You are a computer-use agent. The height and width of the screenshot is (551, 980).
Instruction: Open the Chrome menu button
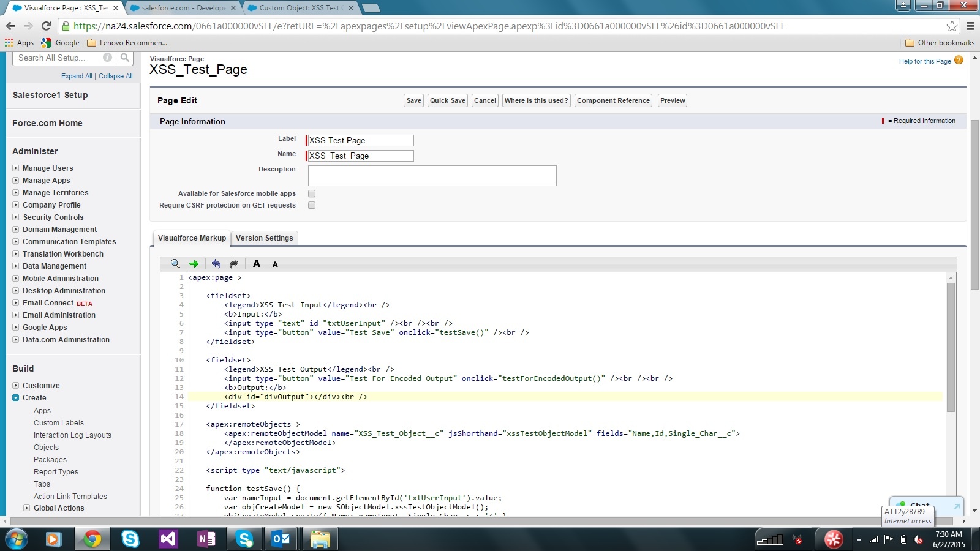click(970, 26)
